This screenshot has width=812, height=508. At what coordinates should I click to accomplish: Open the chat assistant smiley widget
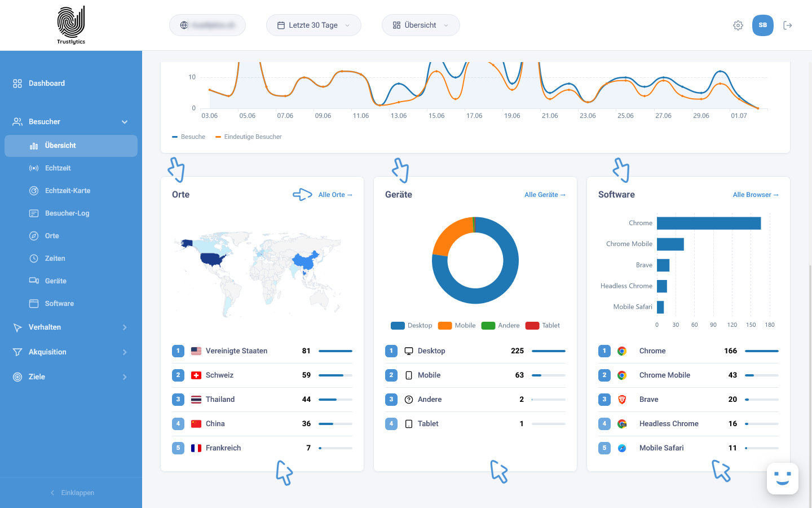point(782,479)
